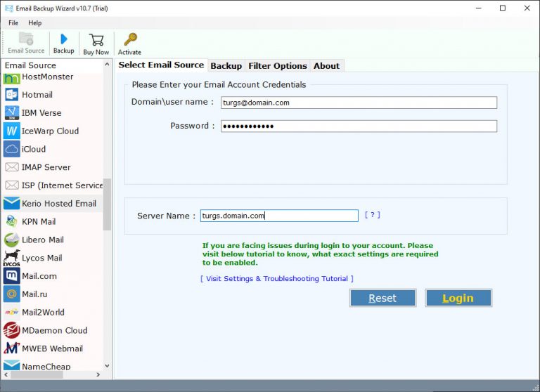Click the Backup play toolbar icon

pos(64,39)
